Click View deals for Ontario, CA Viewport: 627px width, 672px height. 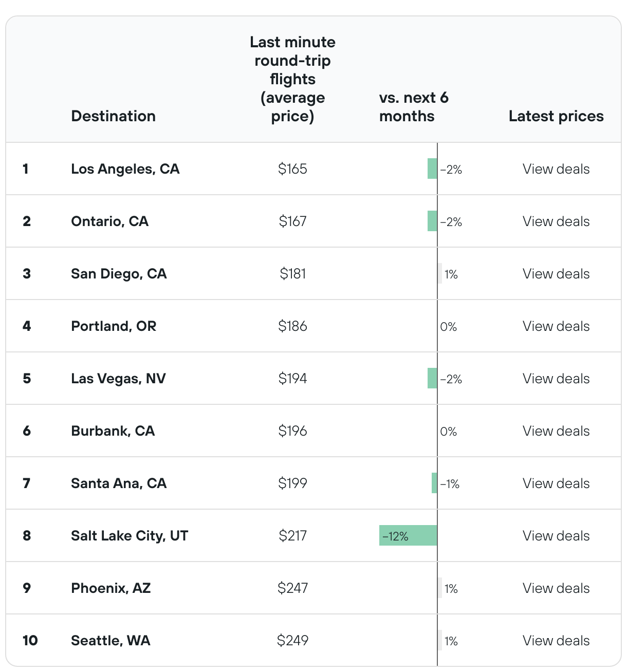pyautogui.click(x=556, y=221)
